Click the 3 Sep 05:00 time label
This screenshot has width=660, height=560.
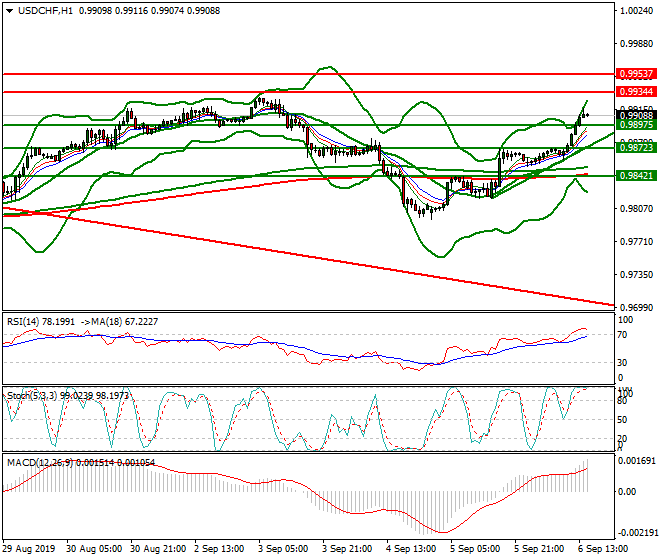[283, 549]
